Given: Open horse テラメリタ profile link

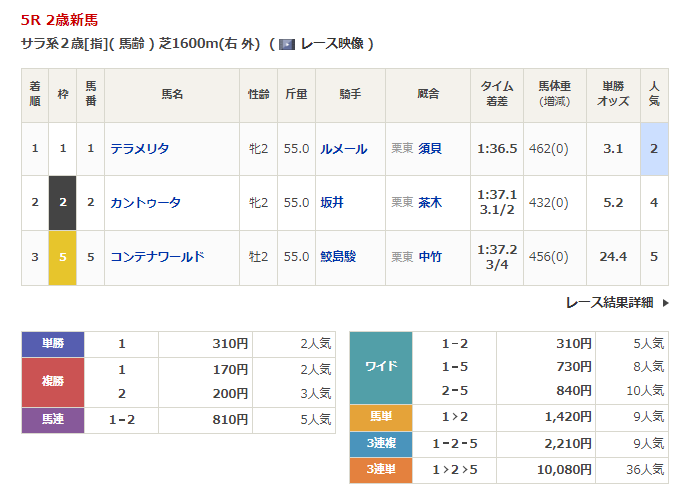Looking at the screenshot, I should coord(139,149).
